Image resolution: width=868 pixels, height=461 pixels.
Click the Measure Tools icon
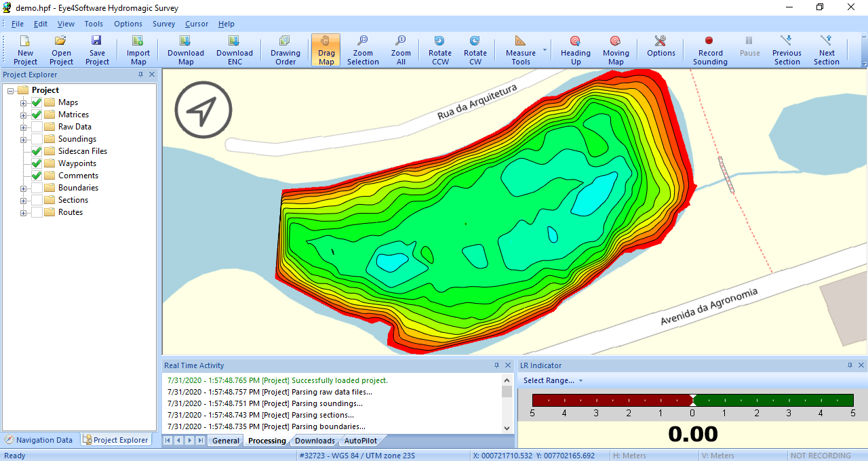pos(520,50)
